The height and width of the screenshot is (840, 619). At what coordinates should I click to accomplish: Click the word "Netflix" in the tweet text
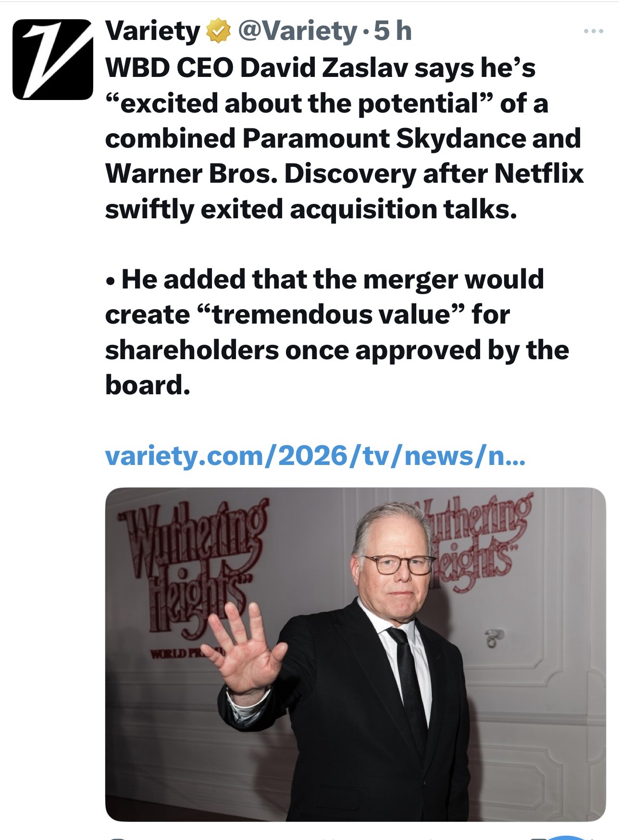[x=539, y=173]
